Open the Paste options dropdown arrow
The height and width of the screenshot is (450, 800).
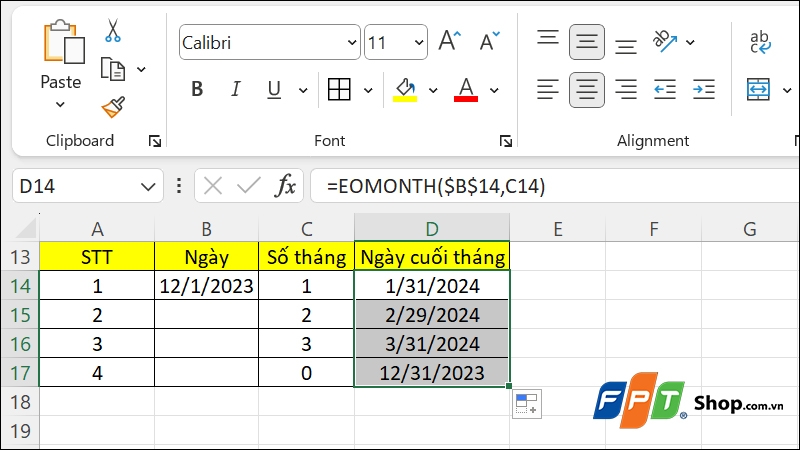60,105
